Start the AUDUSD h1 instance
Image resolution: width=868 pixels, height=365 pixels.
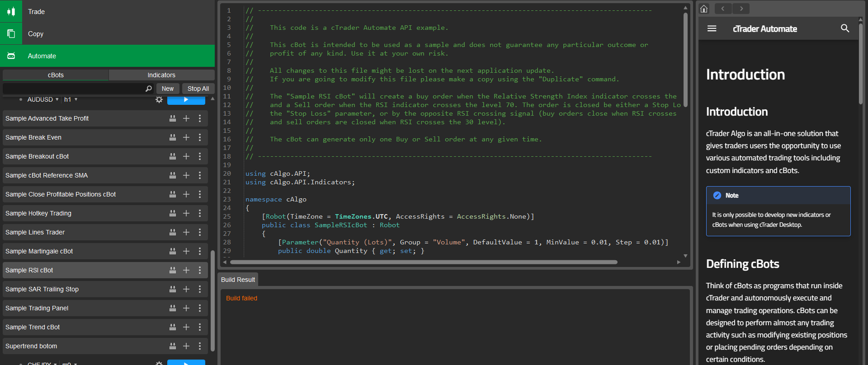tap(186, 100)
